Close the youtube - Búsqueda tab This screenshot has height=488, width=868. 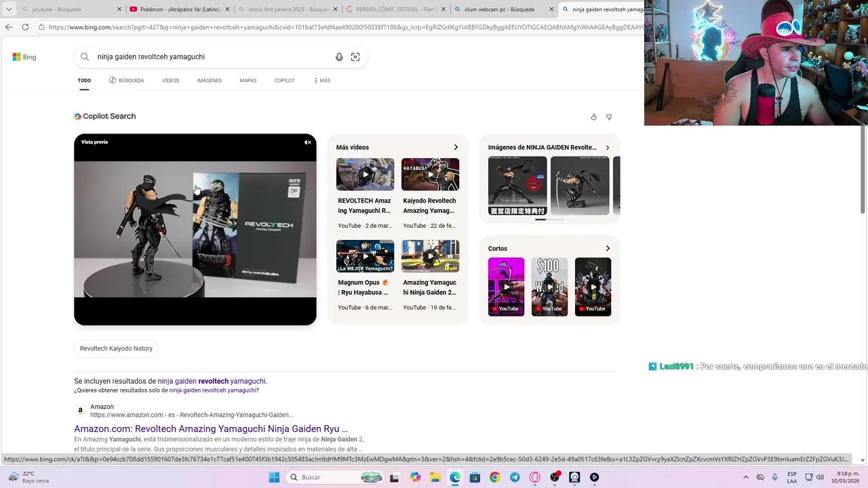119,9
